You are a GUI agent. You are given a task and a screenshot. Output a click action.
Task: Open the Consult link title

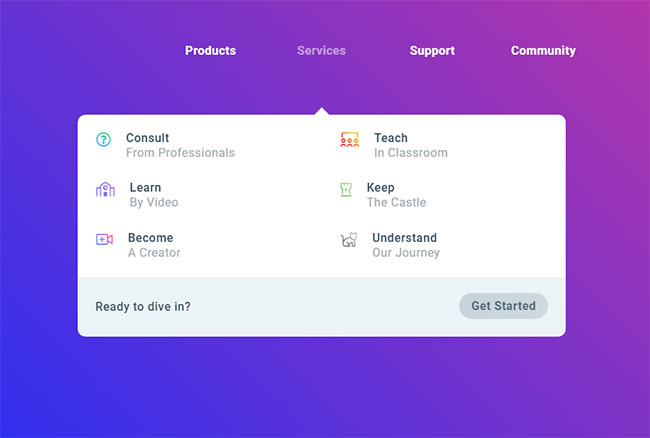click(x=147, y=138)
